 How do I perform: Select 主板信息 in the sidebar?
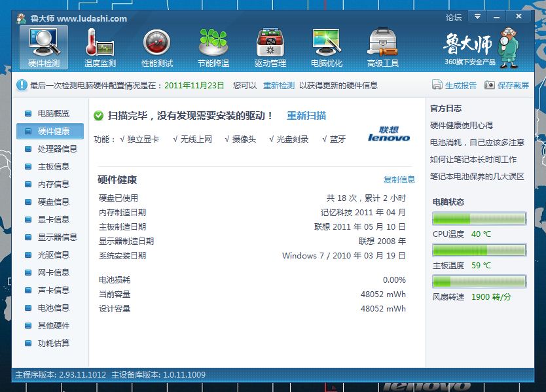coord(50,167)
